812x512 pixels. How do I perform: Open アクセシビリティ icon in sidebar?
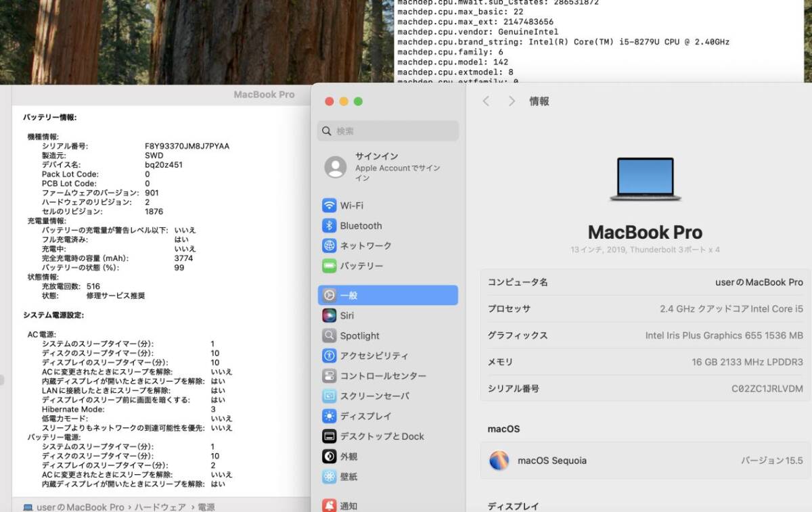tap(330, 356)
